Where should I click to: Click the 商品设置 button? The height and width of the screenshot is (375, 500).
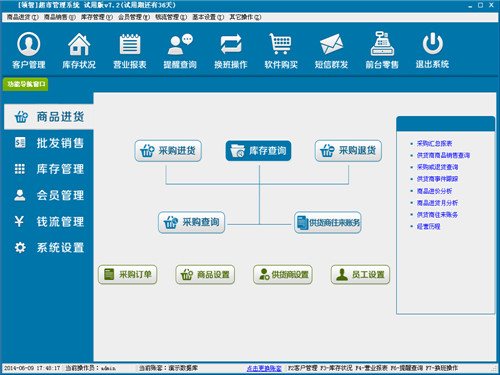[205, 274]
